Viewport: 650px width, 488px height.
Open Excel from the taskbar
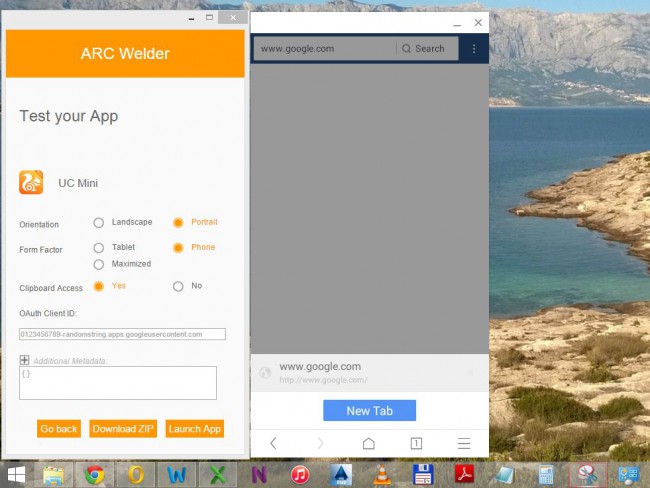coord(218,475)
